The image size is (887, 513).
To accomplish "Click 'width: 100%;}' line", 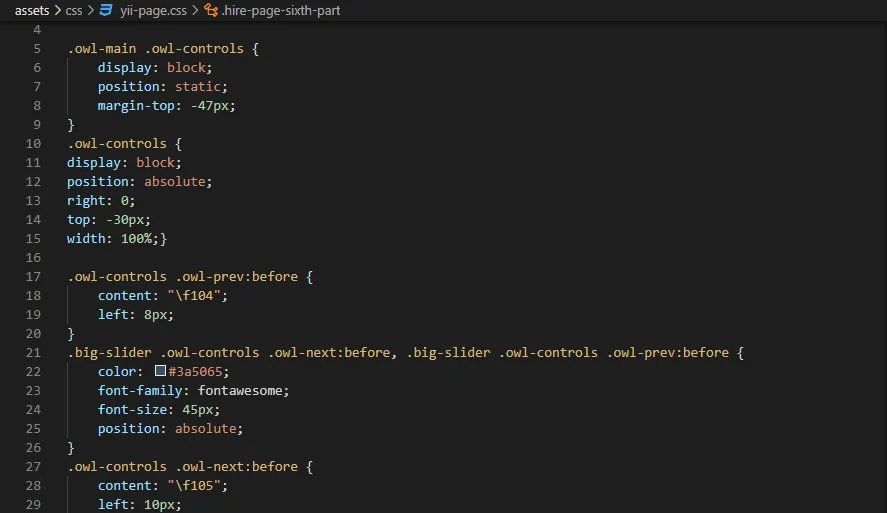I will [117, 239].
